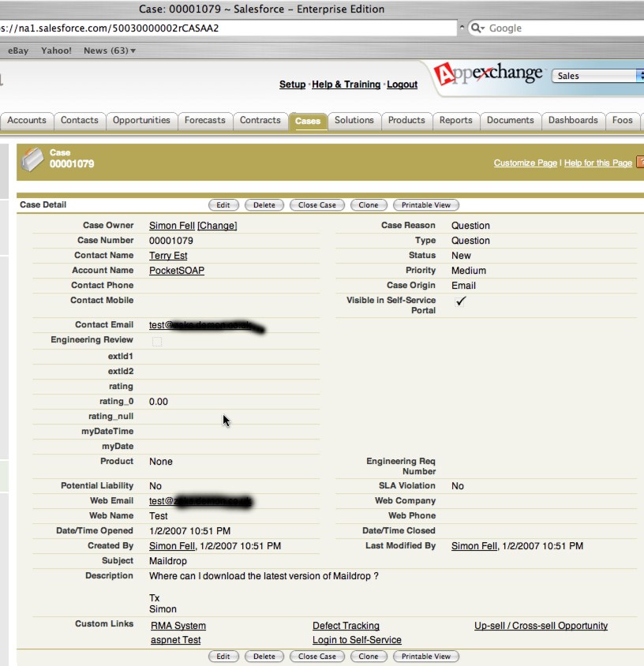Click the top Close Case button
This screenshot has width=644, height=666.
(317, 204)
